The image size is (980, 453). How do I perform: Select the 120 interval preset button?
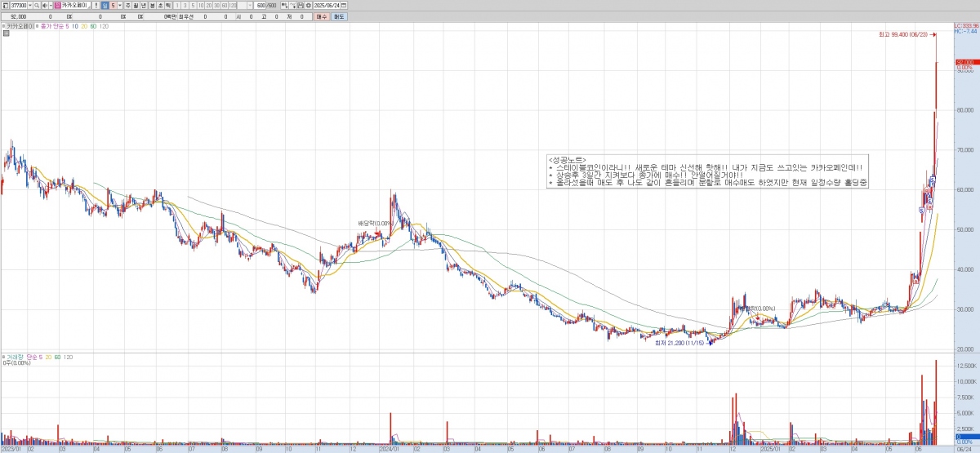(233, 5)
